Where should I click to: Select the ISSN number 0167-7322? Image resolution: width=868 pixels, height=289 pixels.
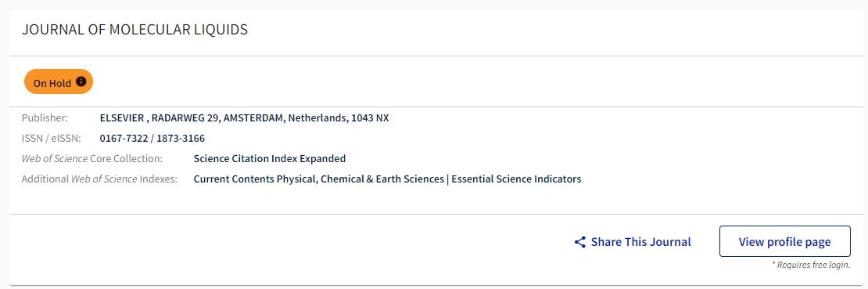124,138
